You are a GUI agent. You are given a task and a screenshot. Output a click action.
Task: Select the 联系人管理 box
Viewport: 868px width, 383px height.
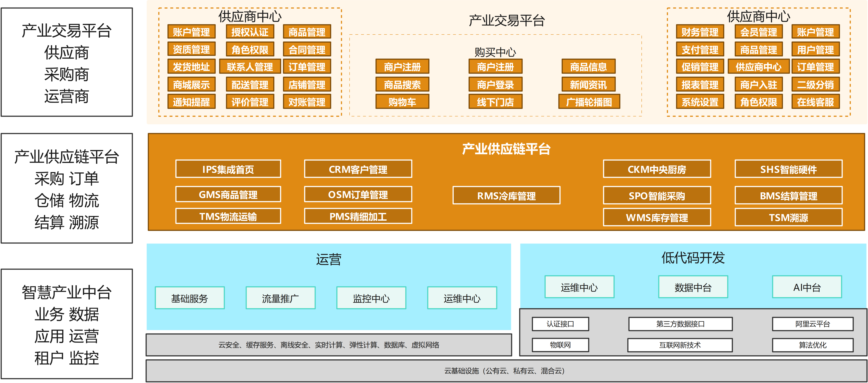tap(250, 67)
